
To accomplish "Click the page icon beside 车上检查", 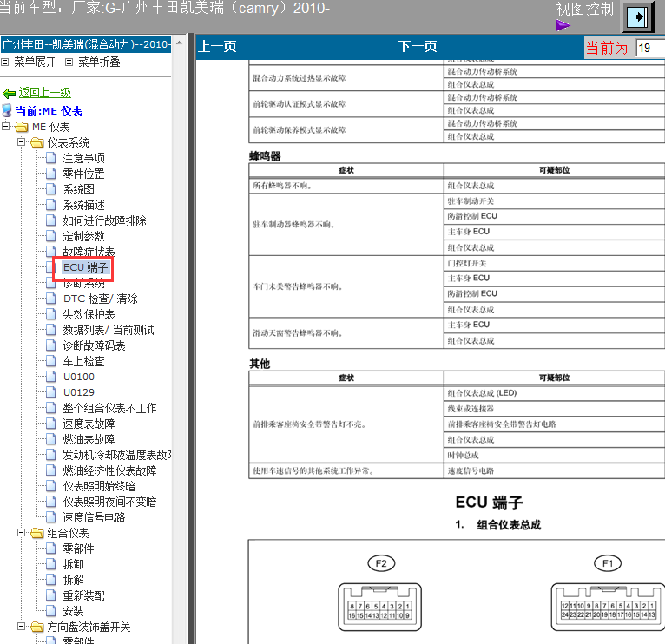I will pyautogui.click(x=51, y=361).
